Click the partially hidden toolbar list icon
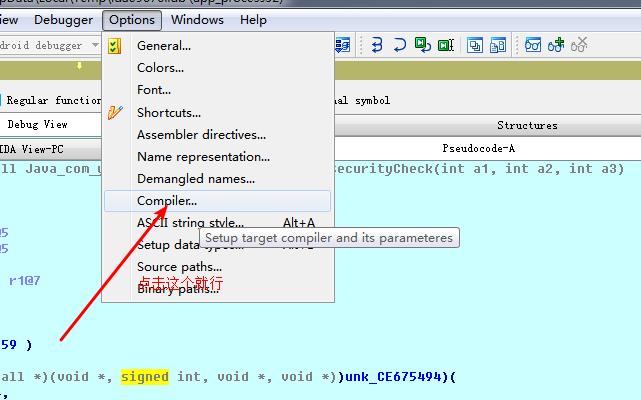Screen dimensions: 641x400 point(343,45)
